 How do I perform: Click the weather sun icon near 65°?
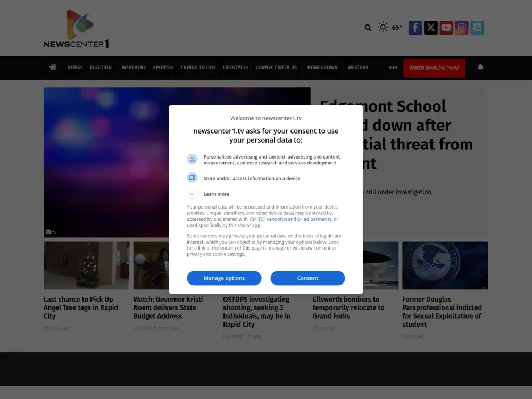pos(383,27)
